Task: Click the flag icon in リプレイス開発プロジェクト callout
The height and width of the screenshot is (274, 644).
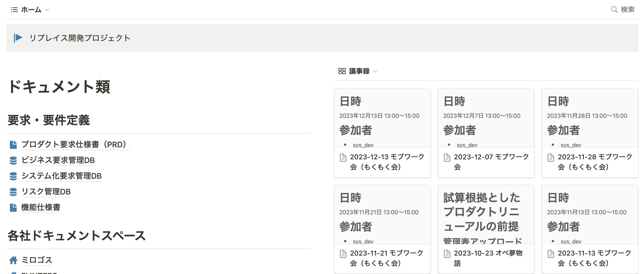Action: (18, 38)
